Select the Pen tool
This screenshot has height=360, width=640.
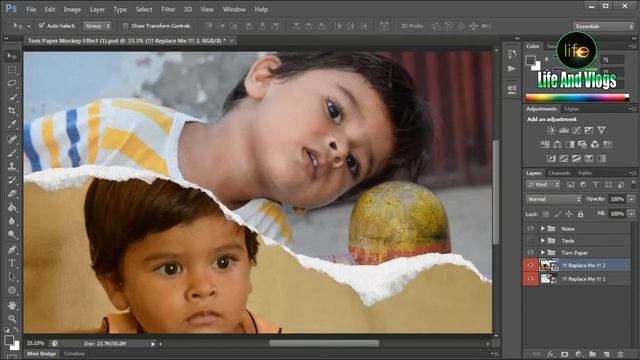click(x=12, y=249)
